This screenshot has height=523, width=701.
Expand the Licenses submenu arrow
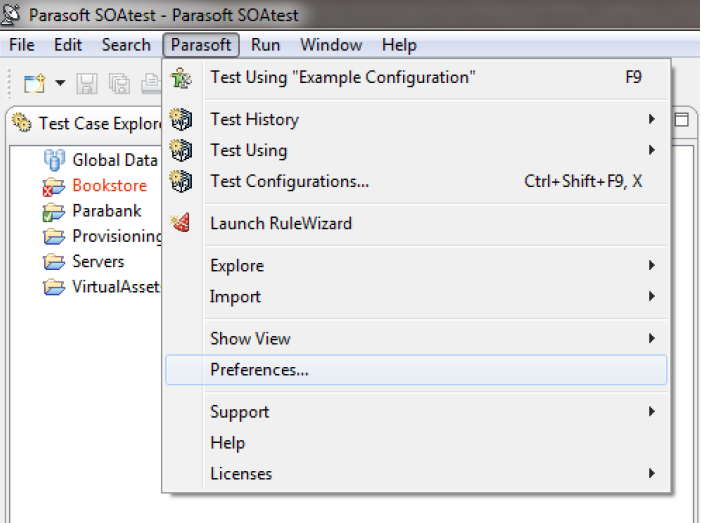pyautogui.click(x=652, y=473)
